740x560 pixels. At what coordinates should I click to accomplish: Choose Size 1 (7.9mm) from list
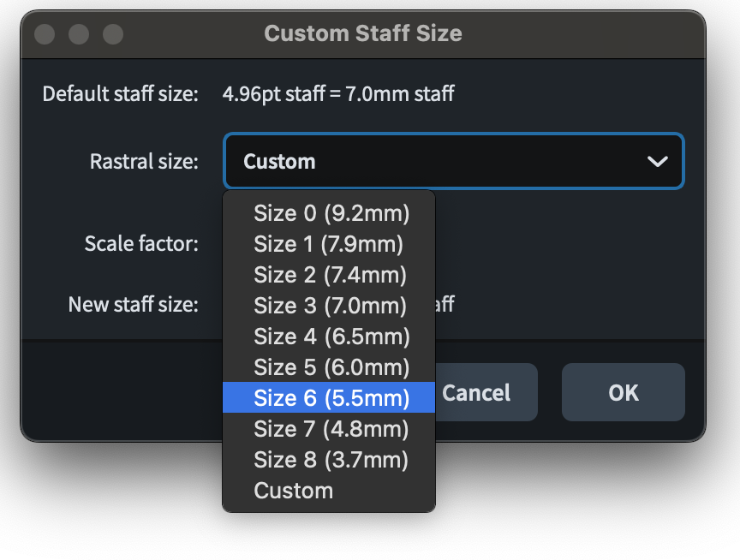[x=328, y=244]
